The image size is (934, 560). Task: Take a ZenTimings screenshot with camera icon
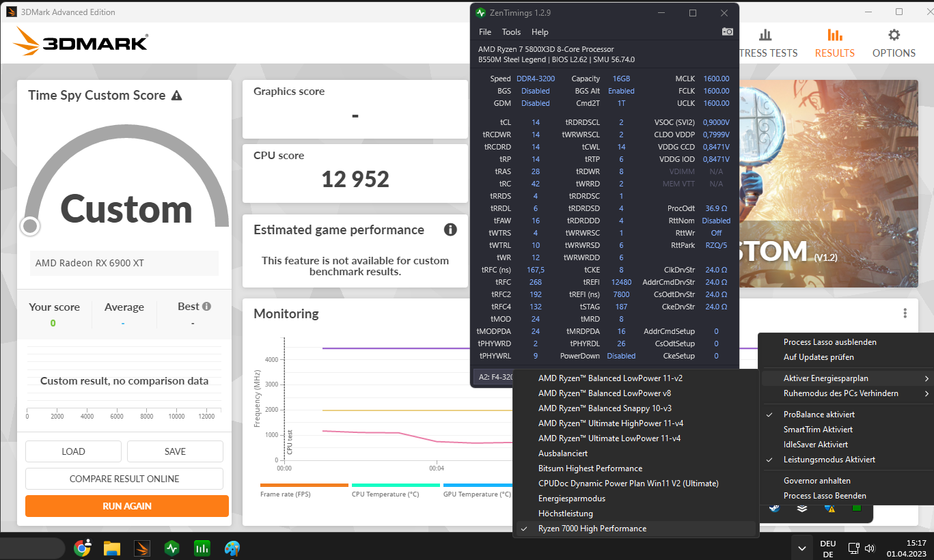[x=728, y=31]
